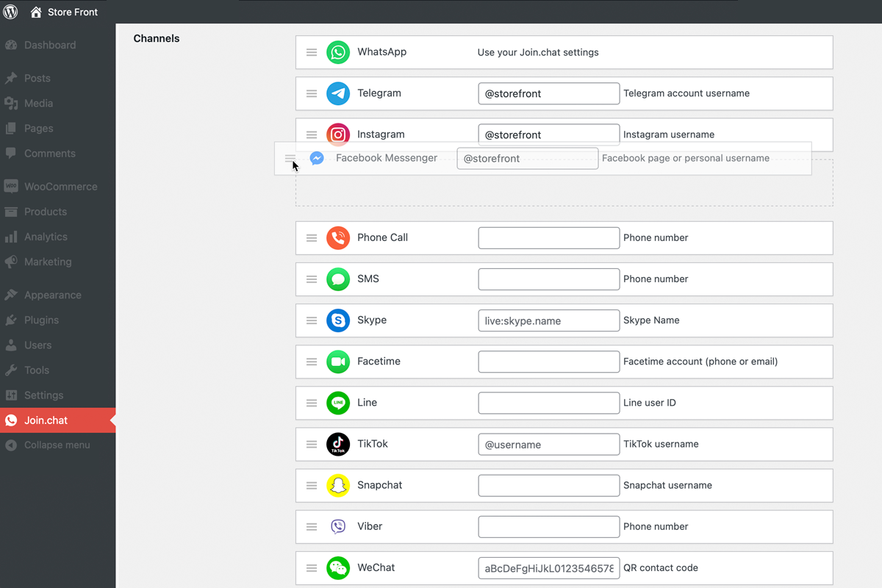
Task: Click the Line channel icon
Action: (338, 402)
